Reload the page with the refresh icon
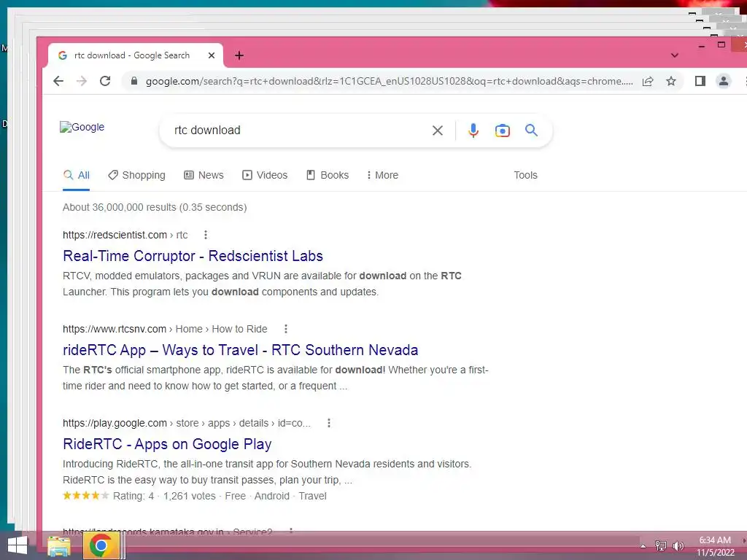 coord(105,81)
